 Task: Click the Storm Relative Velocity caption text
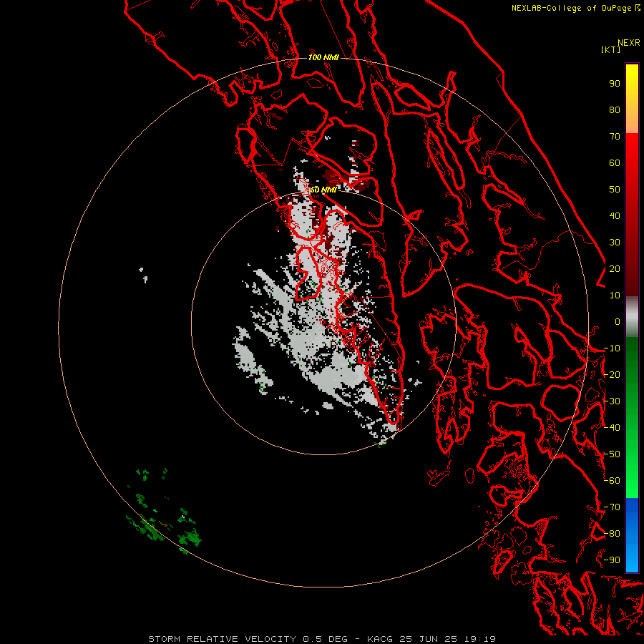pyautogui.click(x=322, y=639)
